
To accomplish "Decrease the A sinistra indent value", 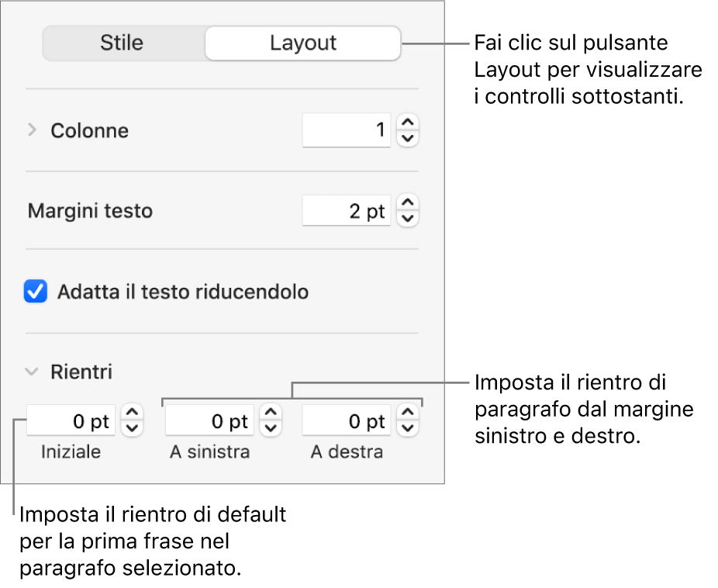I will pyautogui.click(x=271, y=429).
